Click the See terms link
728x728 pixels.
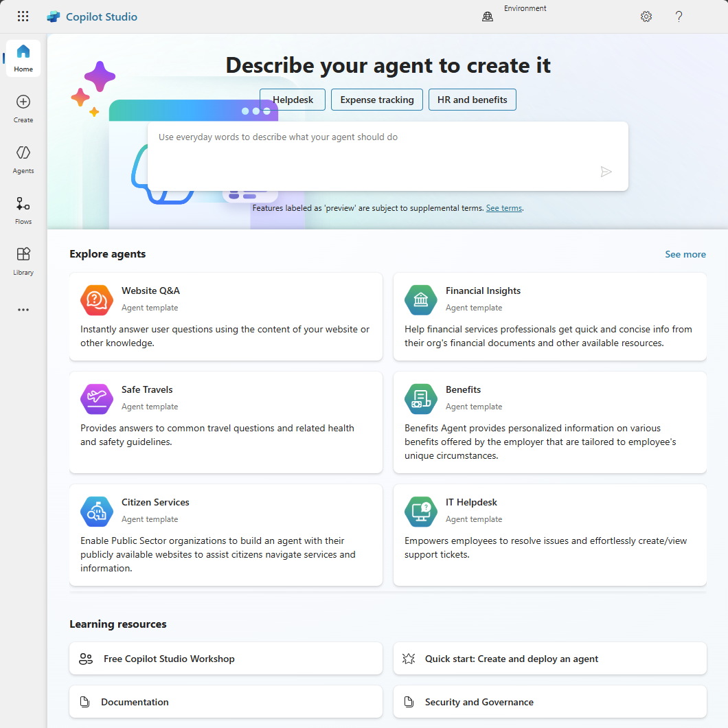click(503, 208)
